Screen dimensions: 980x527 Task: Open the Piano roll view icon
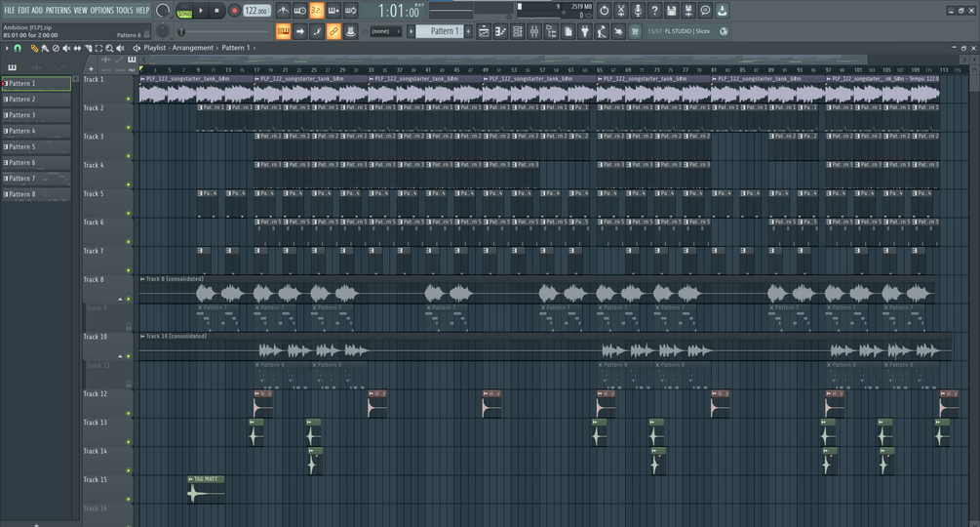coord(500,31)
